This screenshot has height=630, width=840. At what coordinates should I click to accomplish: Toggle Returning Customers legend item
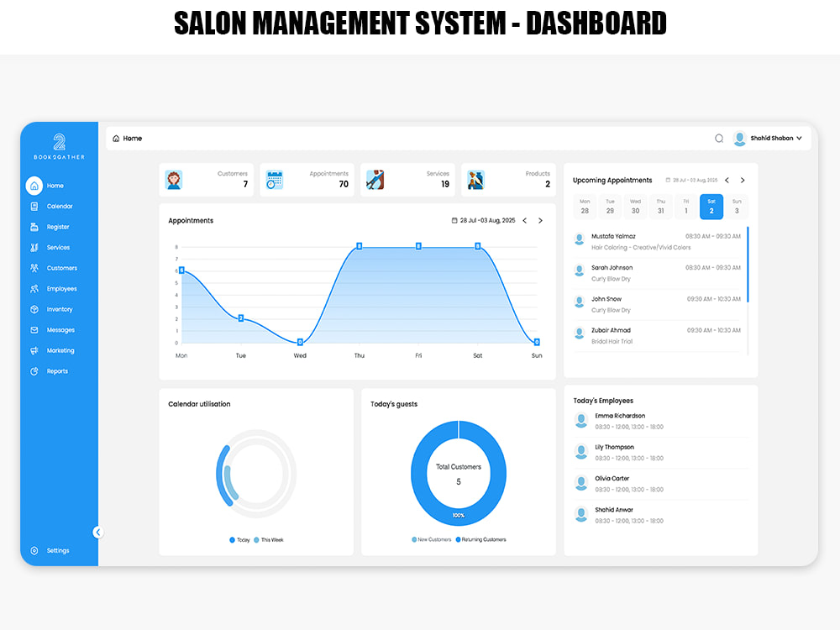point(480,539)
